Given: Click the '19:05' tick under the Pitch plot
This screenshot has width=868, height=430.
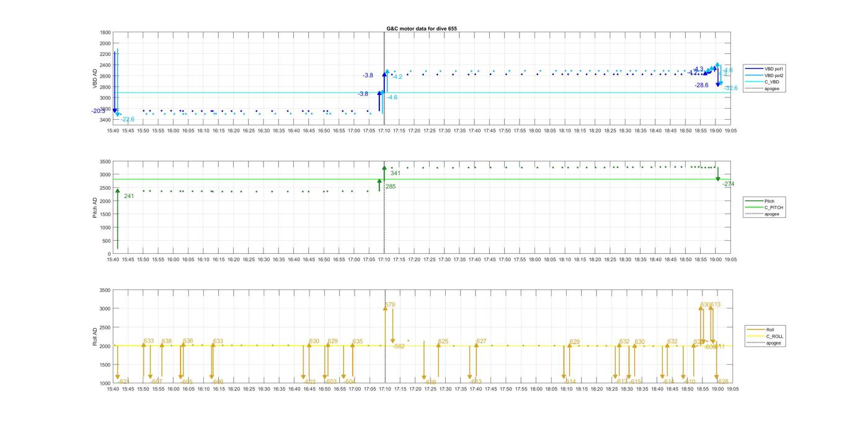Looking at the screenshot, I should pyautogui.click(x=731, y=259).
